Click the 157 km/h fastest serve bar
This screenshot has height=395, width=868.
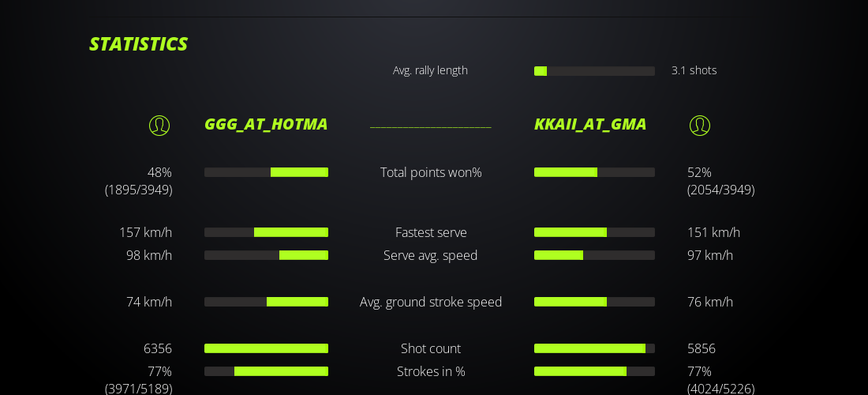click(266, 232)
